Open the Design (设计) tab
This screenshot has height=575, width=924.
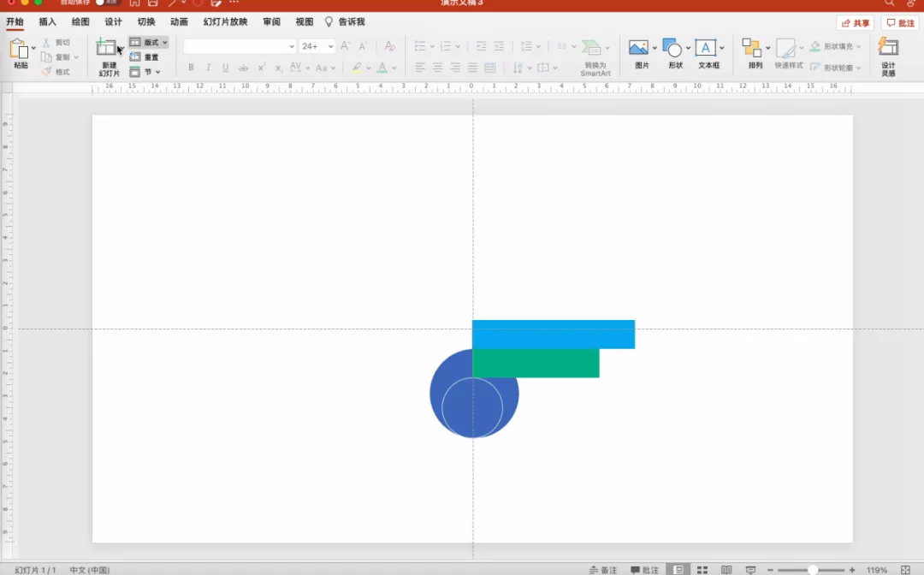tap(113, 21)
